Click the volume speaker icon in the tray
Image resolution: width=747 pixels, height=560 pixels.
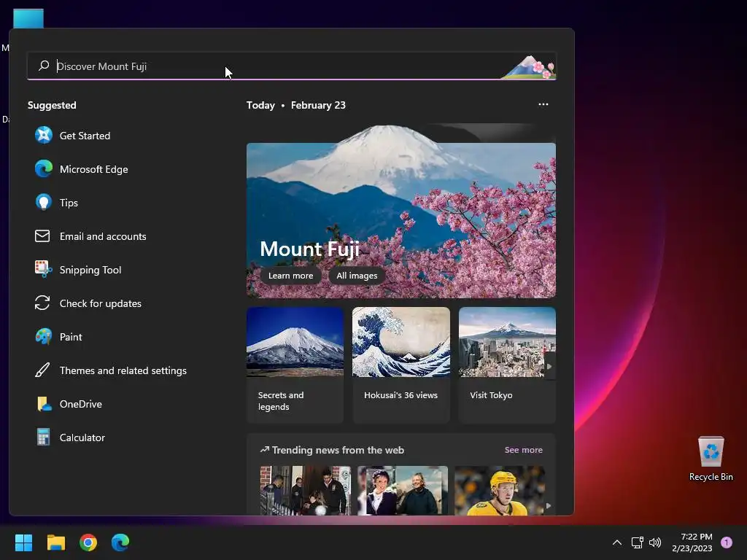(x=656, y=542)
